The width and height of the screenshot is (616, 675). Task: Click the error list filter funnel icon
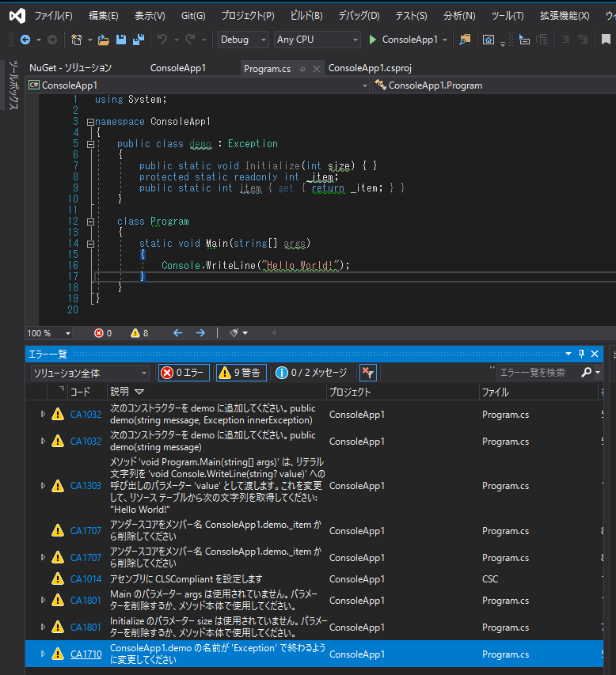367,373
